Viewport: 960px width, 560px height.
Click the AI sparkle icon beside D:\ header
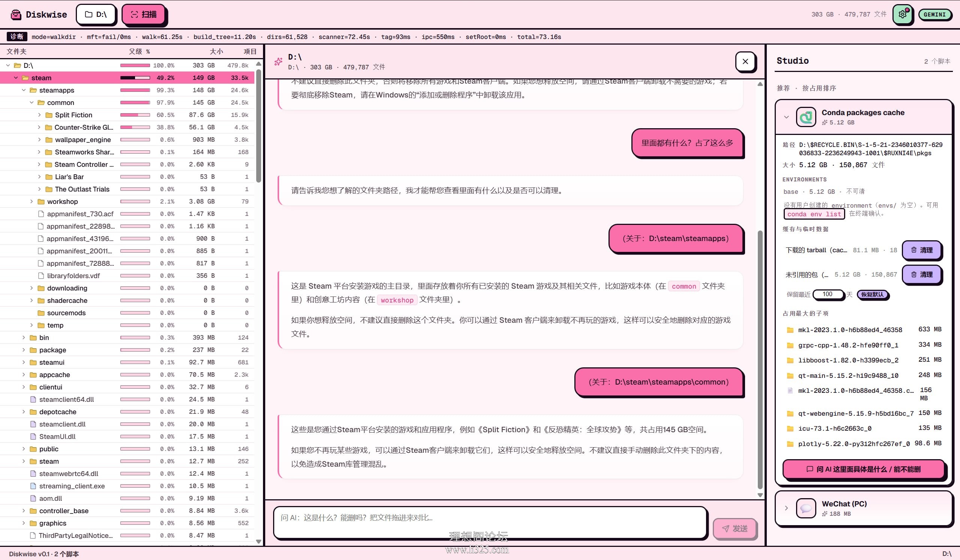coord(278,61)
